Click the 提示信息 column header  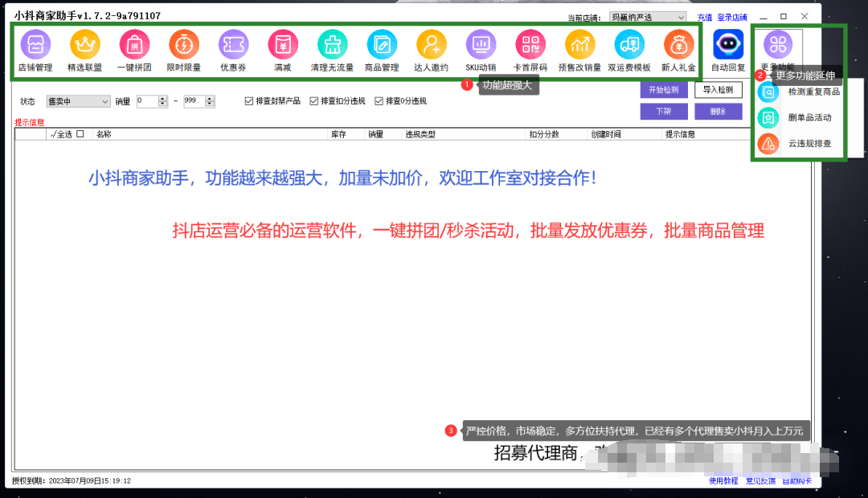[681, 134]
